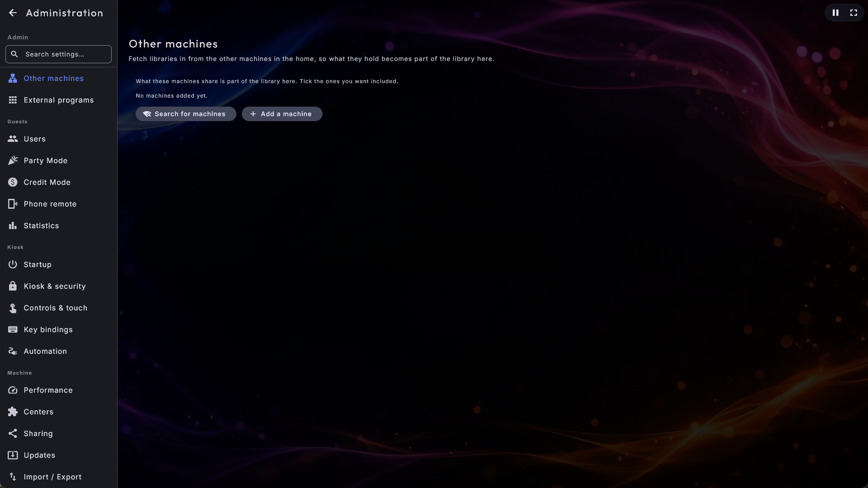
Task: Click the Users people icon
Action: click(13, 139)
